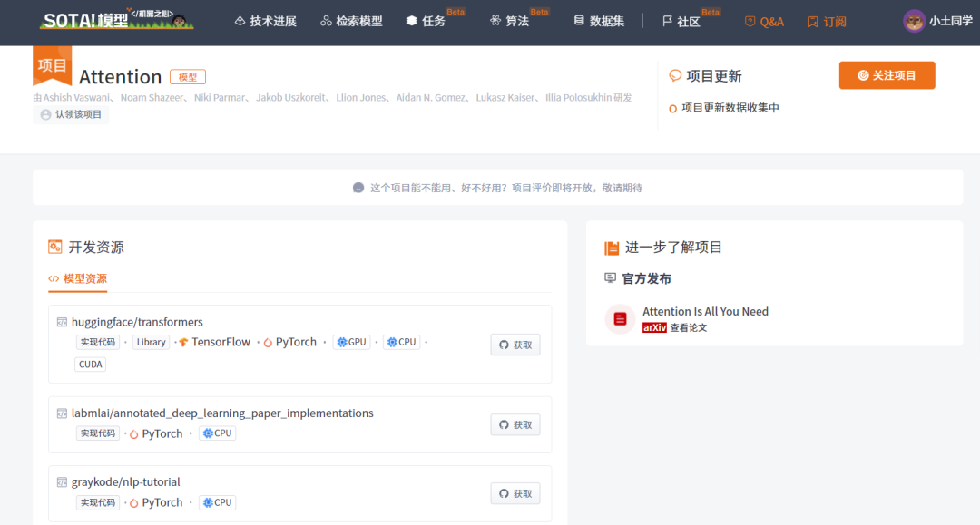Click 获取 button for graykode/nlp-tutorial
980x525 pixels.
[515, 494]
